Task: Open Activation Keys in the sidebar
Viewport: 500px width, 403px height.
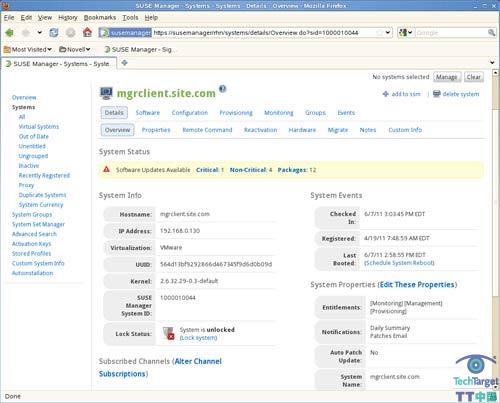Action: (x=31, y=244)
